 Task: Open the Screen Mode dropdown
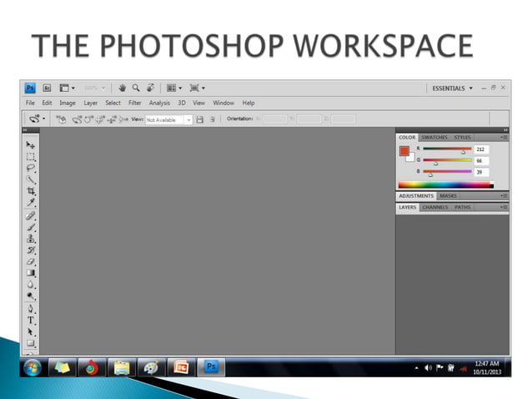click(x=197, y=88)
